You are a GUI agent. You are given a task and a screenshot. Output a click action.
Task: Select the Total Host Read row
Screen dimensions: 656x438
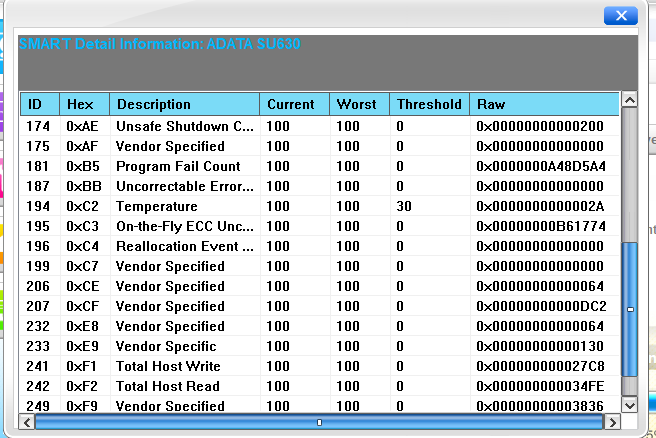[x=320, y=386]
